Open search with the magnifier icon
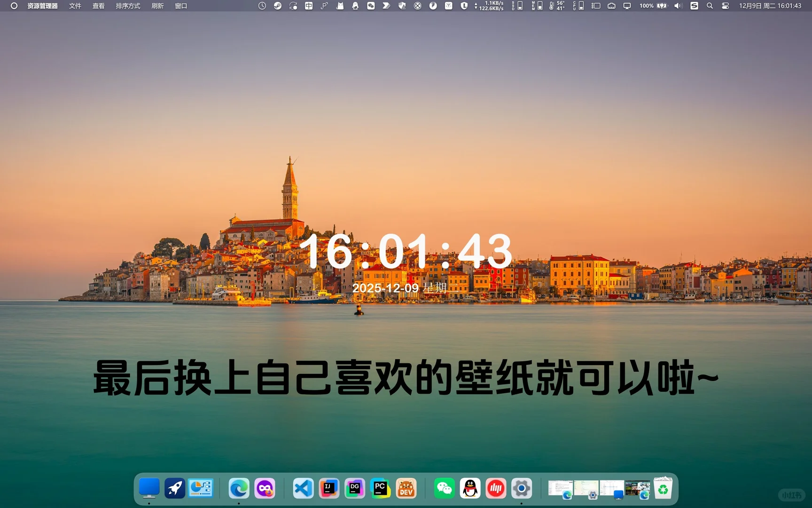The image size is (812, 508). pos(710,6)
